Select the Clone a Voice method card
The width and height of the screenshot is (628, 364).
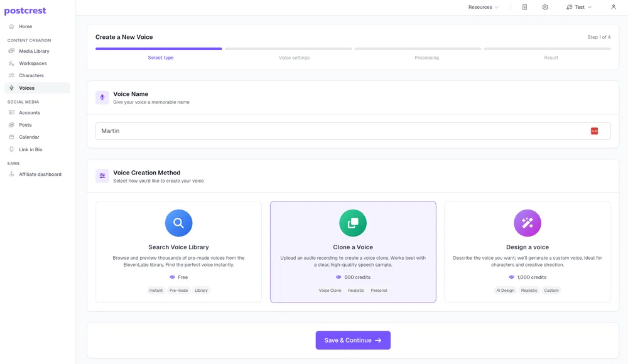[x=353, y=252]
